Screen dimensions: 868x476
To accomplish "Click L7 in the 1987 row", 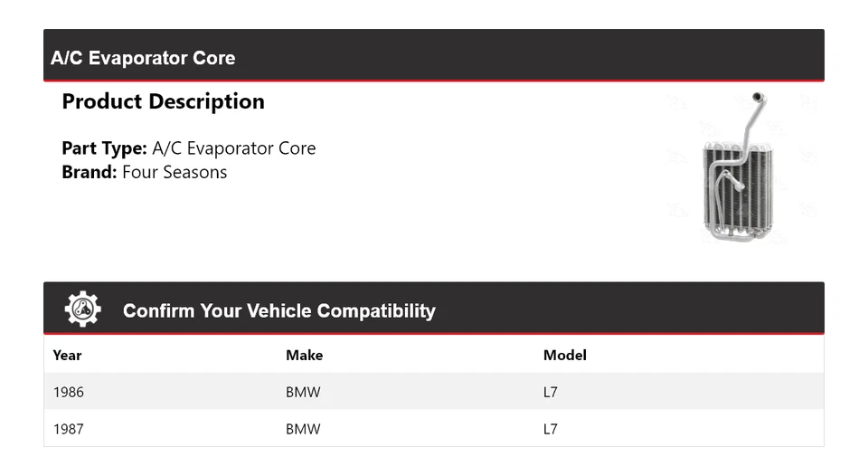I will pyautogui.click(x=551, y=429).
